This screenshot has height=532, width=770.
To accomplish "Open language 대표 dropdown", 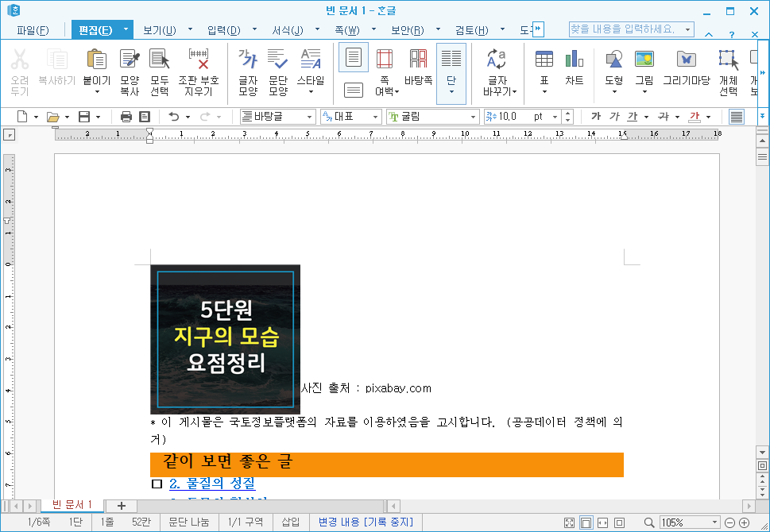I will [x=375, y=117].
